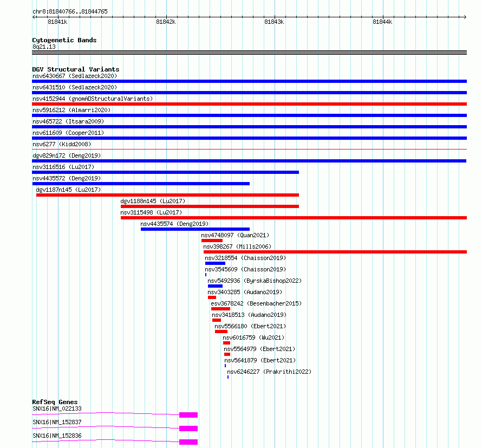This screenshot has width=482, height=448.
Task: Click the RefSeq Genes track heading
Action: coord(55,402)
